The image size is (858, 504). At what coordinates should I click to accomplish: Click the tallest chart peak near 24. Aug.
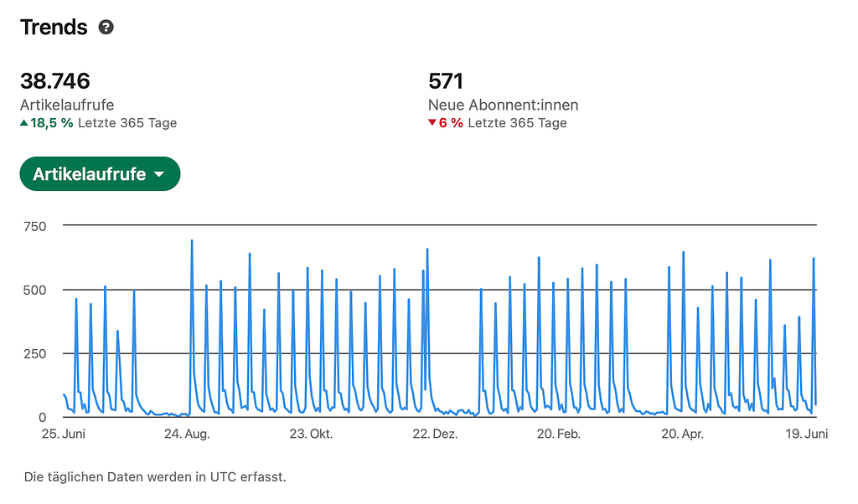click(192, 242)
